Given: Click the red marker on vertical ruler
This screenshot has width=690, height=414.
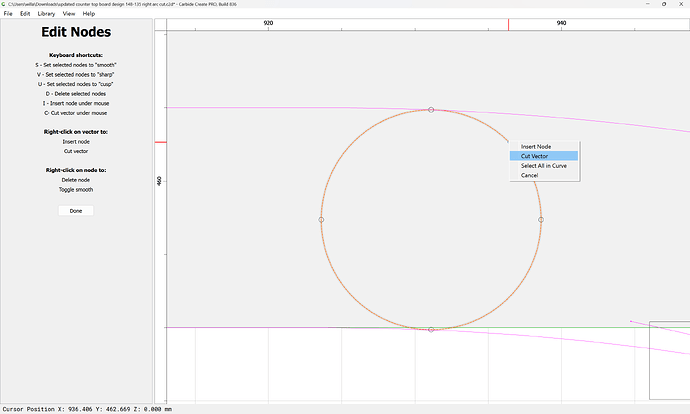Looking at the screenshot, I should [159, 142].
